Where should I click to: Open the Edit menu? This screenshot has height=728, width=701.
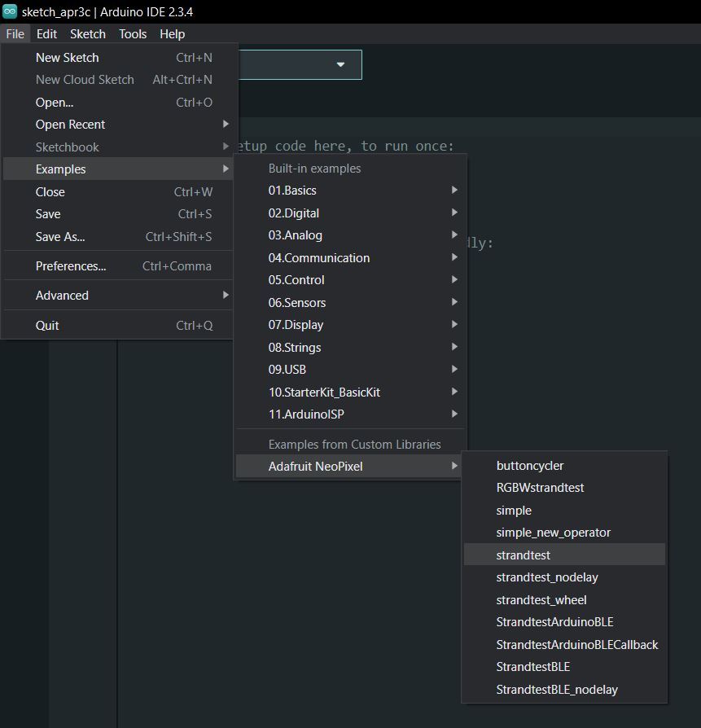[46, 34]
